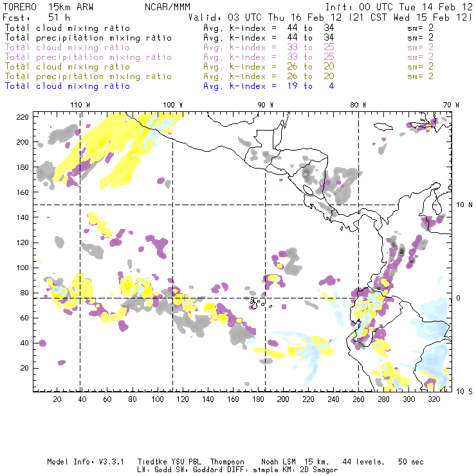Click the '10 S' latitude label
Image resolution: width=476 pixels, height=476 pixels.
[x=464, y=392]
